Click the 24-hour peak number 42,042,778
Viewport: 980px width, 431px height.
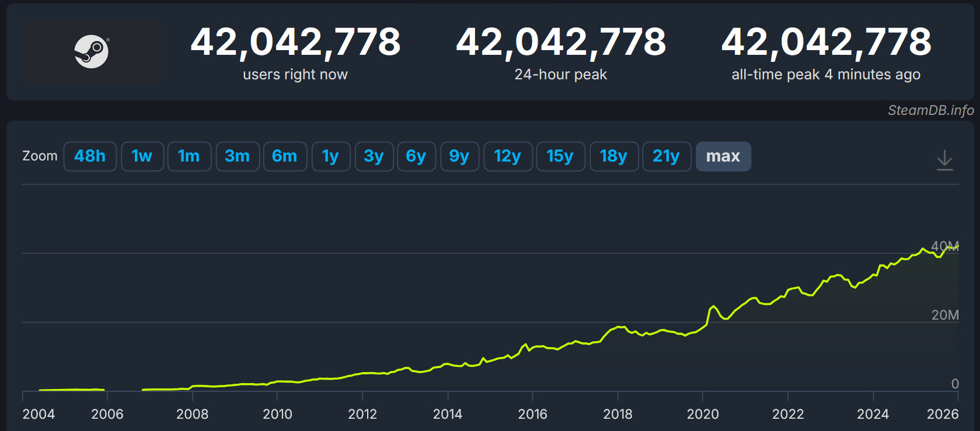point(561,43)
